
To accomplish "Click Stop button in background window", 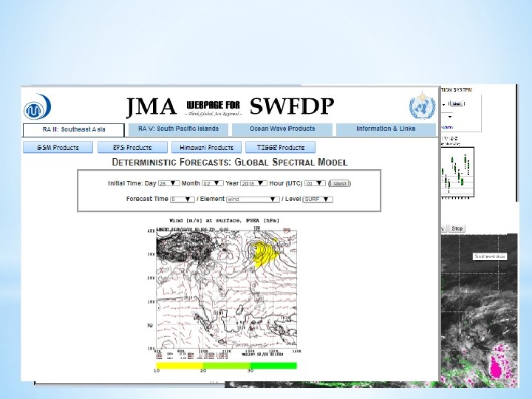I will click(x=457, y=228).
